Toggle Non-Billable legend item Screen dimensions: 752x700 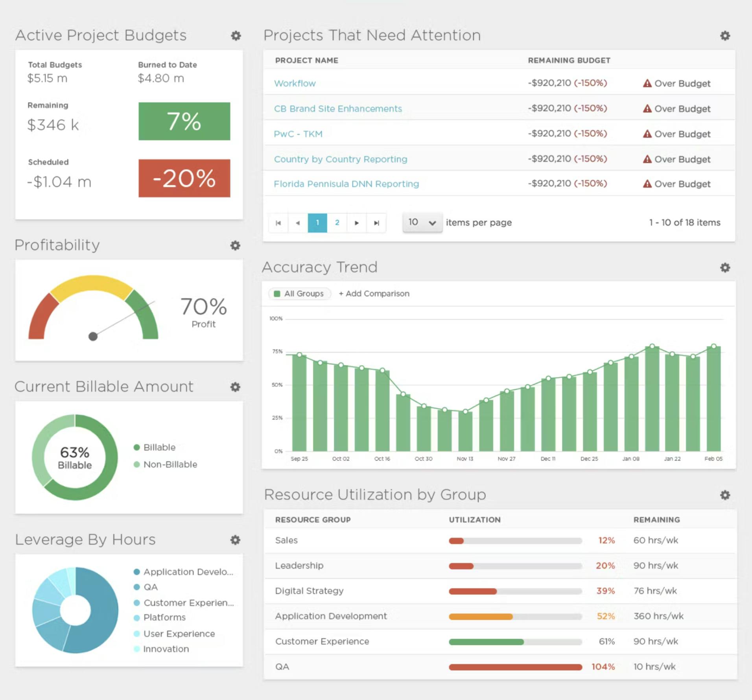coord(166,464)
